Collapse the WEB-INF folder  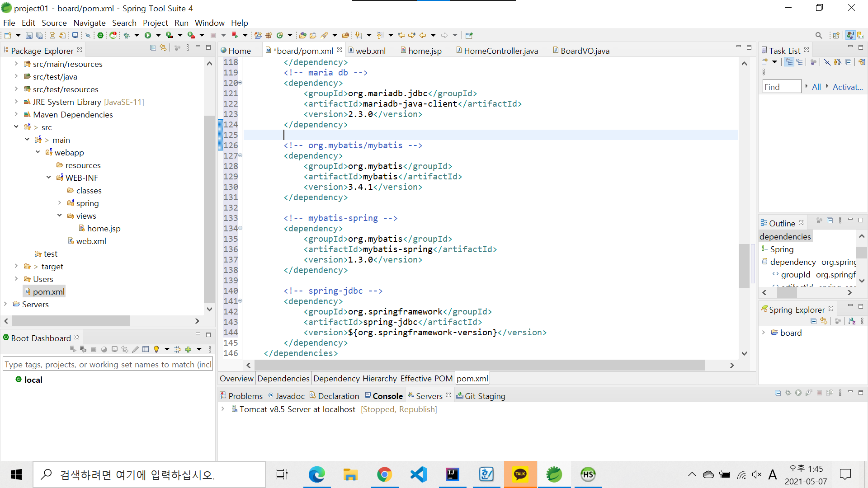coord(49,178)
